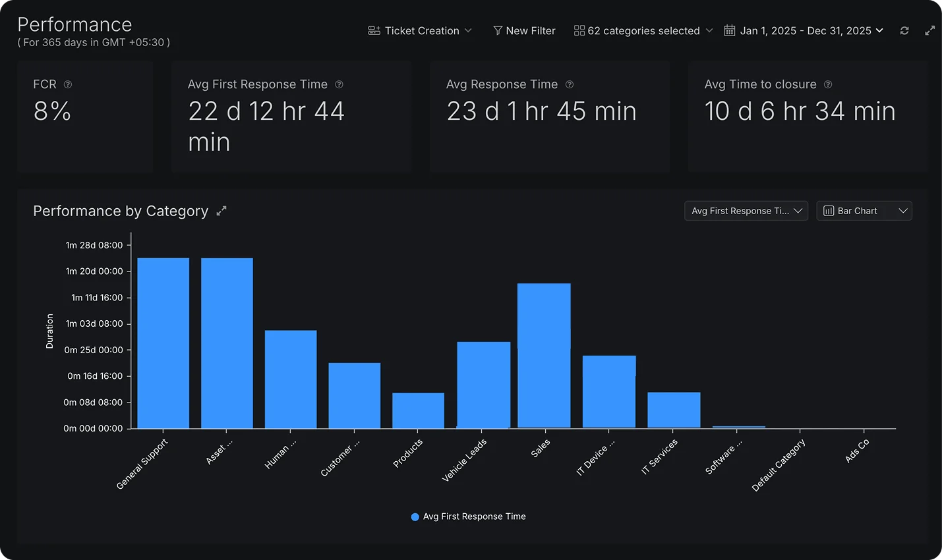Click the Avg Time to closure info icon
942x560 pixels.
828,84
